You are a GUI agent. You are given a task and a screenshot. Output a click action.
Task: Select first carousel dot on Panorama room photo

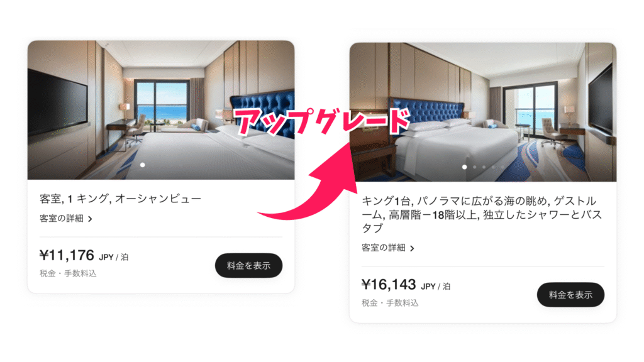pos(465,167)
